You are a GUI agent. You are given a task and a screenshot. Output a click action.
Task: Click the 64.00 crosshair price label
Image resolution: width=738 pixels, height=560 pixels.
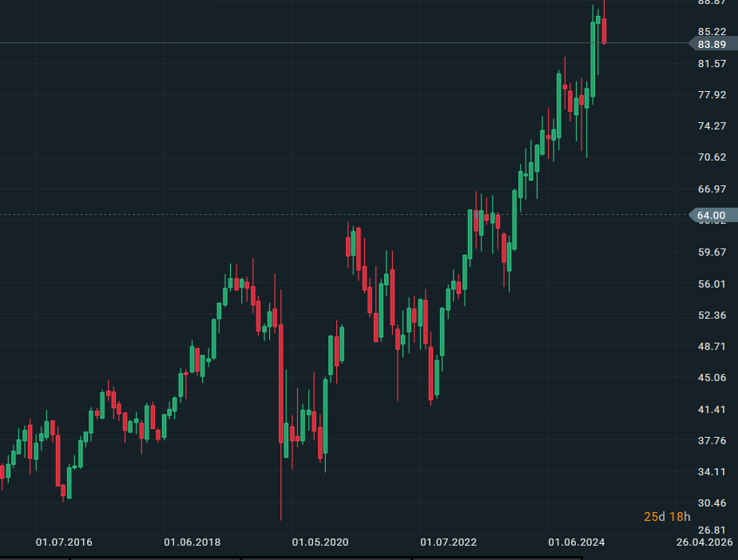pos(710,215)
